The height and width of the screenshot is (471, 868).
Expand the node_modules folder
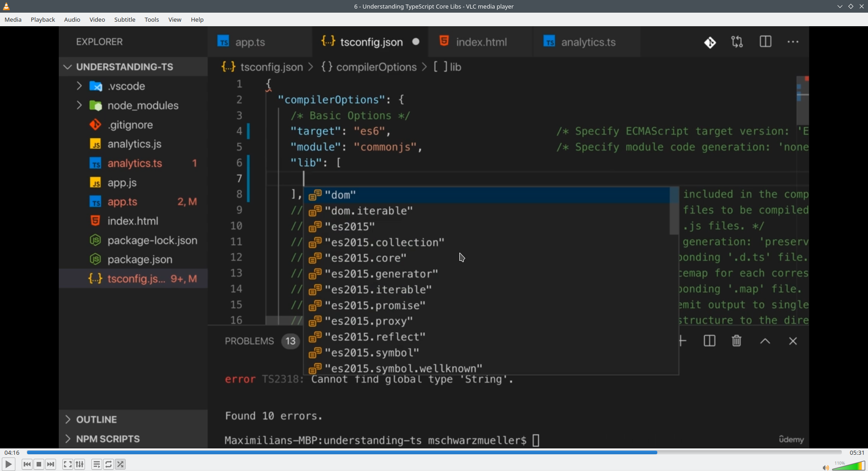tap(133, 105)
